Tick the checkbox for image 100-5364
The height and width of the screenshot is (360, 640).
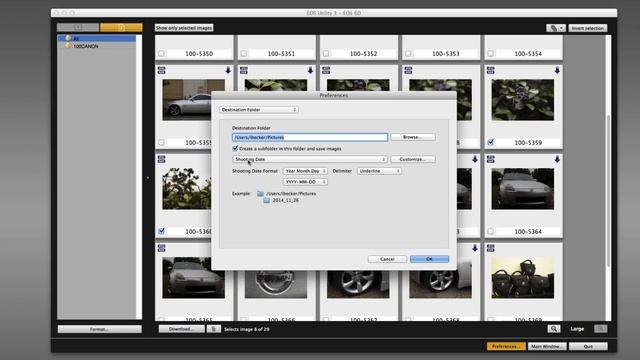(491, 231)
